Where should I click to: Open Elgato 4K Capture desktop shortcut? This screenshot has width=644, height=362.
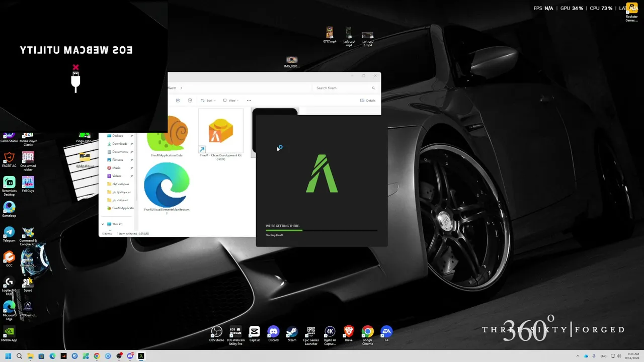click(x=330, y=335)
